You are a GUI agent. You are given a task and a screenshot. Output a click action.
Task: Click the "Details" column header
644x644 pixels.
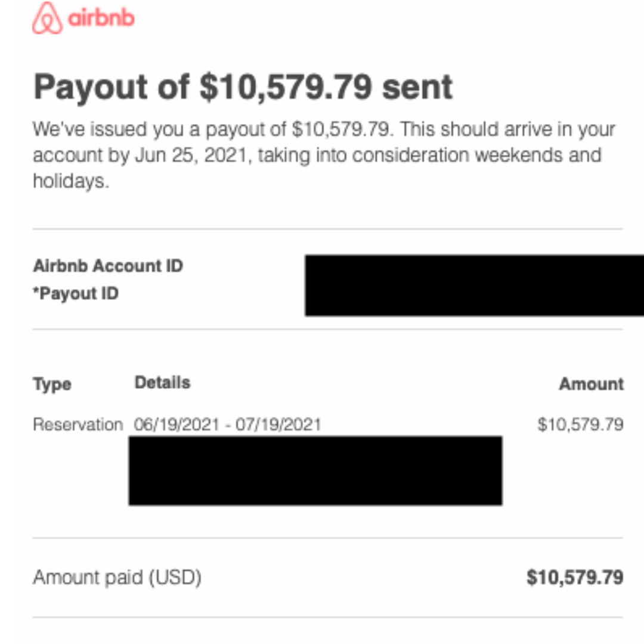162,383
